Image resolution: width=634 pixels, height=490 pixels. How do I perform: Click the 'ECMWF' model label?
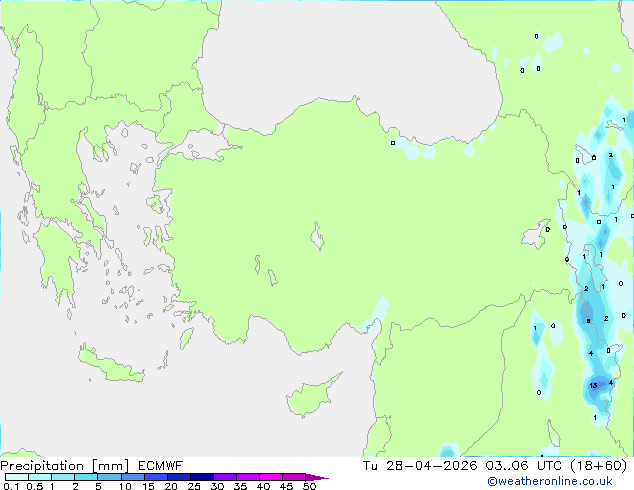(x=161, y=466)
